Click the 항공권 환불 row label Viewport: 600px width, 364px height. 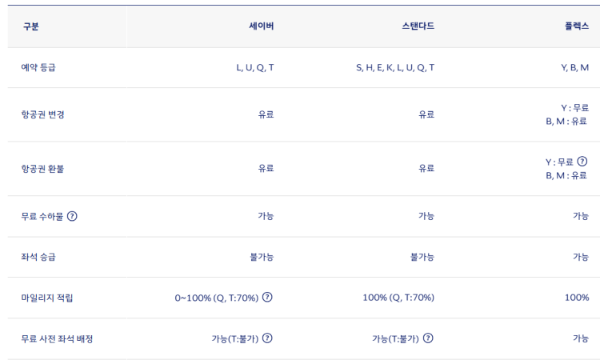[x=42, y=169]
